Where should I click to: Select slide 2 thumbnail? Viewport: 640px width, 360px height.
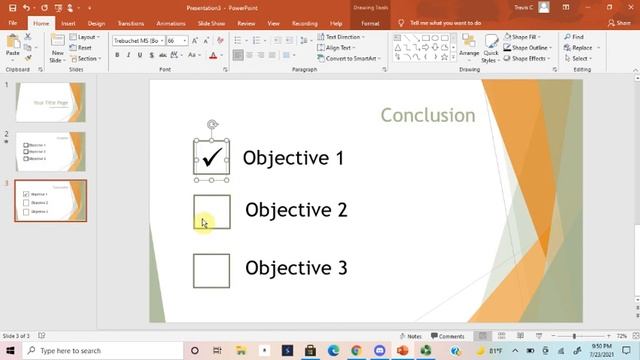(51, 151)
